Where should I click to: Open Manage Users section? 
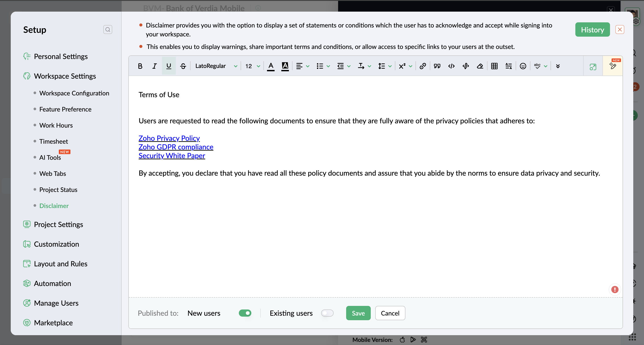pyautogui.click(x=56, y=303)
